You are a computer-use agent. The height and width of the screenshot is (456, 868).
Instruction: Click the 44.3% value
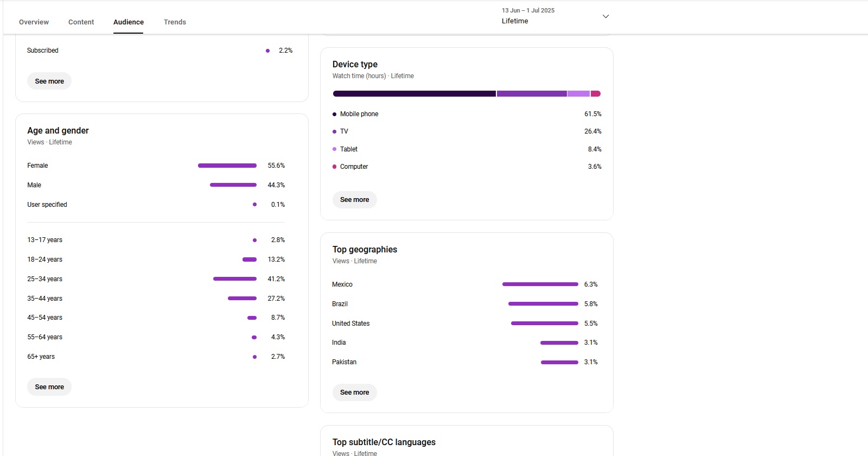point(276,185)
